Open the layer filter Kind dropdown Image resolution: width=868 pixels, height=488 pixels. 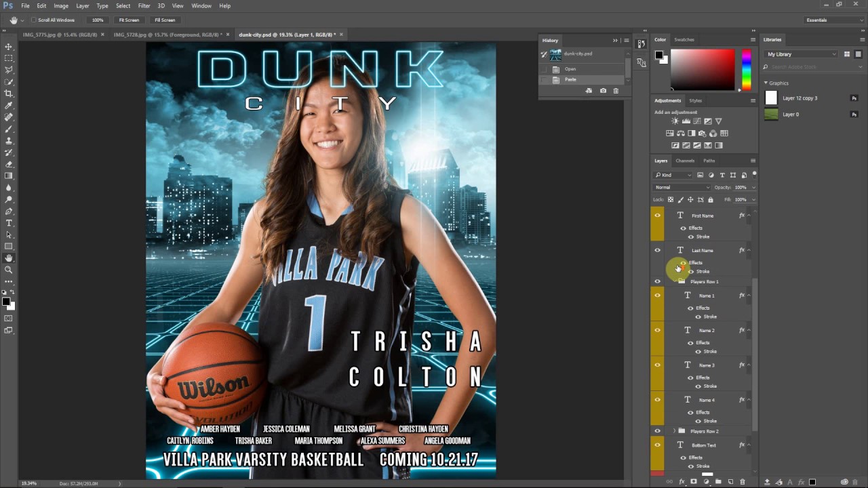pyautogui.click(x=673, y=175)
